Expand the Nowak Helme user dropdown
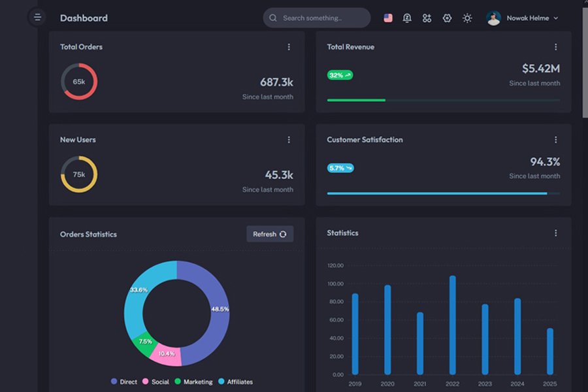This screenshot has width=588, height=392. 556,18
